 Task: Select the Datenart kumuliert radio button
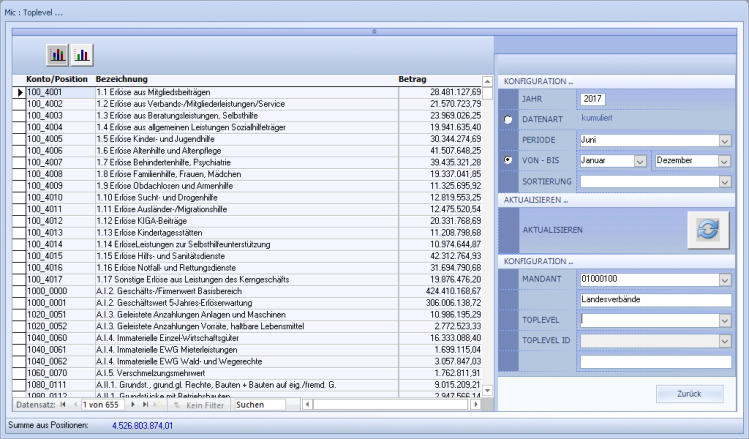(x=508, y=120)
